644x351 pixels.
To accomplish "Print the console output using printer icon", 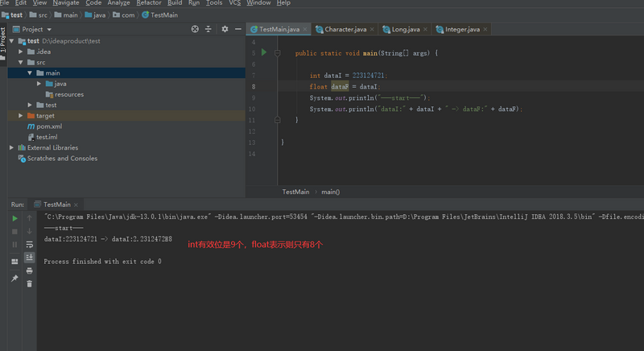I will (x=30, y=270).
